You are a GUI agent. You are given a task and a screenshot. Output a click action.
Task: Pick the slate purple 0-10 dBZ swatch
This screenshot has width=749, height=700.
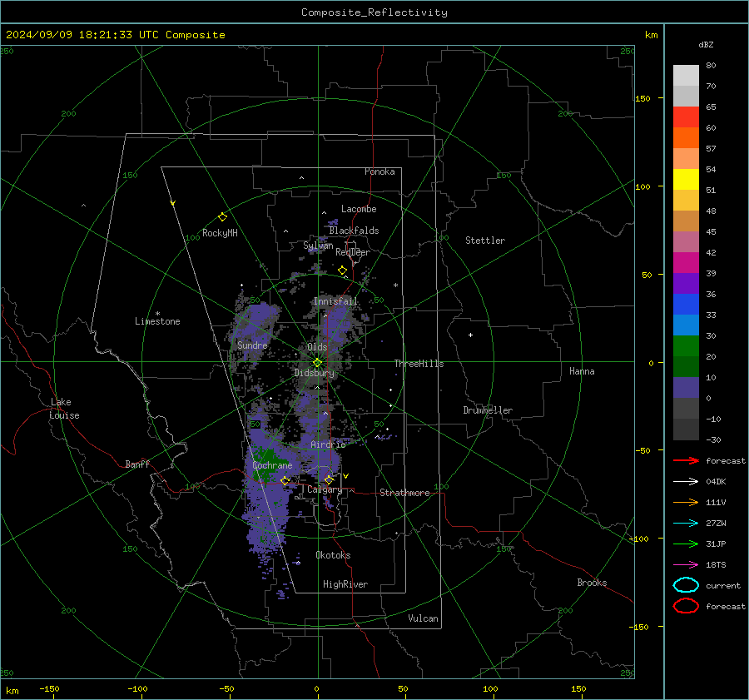686,388
